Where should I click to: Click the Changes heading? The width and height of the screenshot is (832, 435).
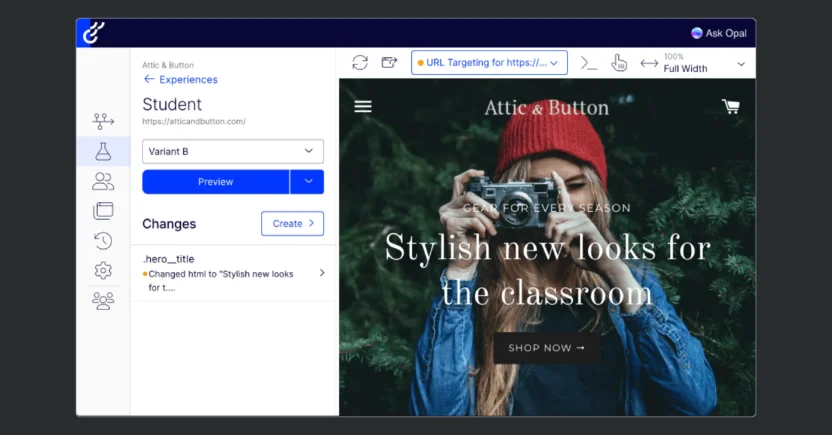[169, 224]
